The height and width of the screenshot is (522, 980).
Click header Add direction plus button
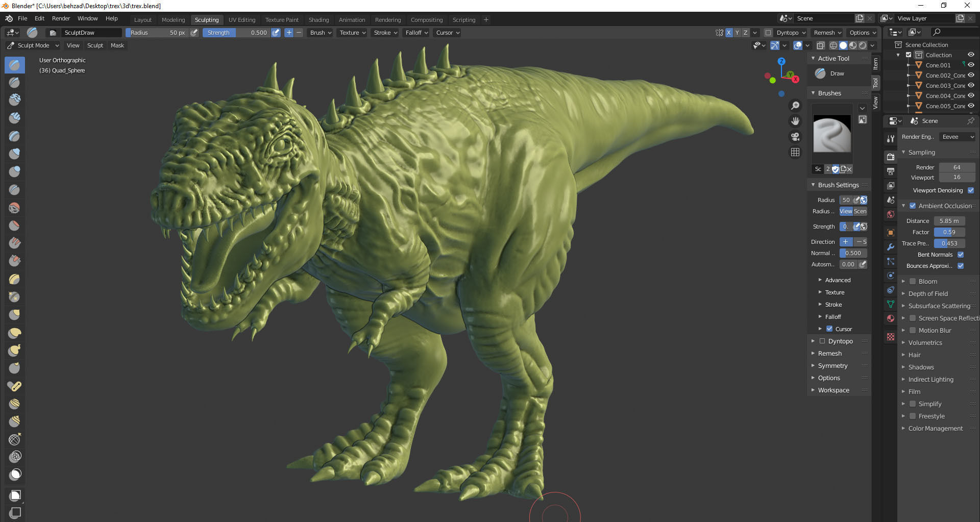coord(289,33)
